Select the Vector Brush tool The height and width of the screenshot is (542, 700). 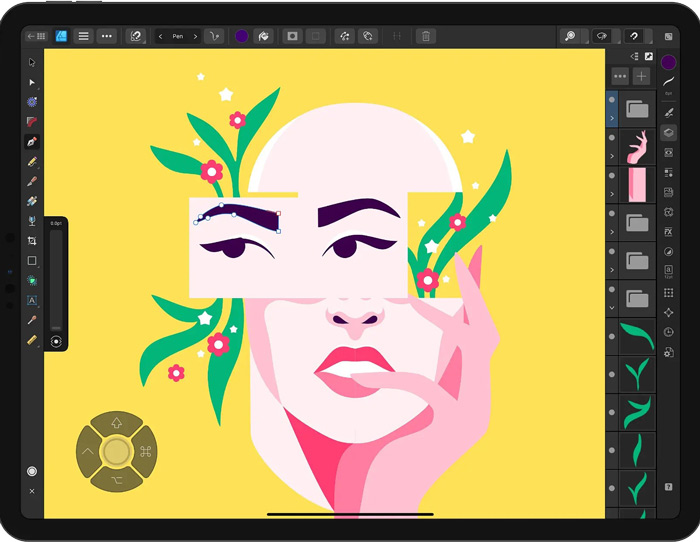[x=32, y=181]
